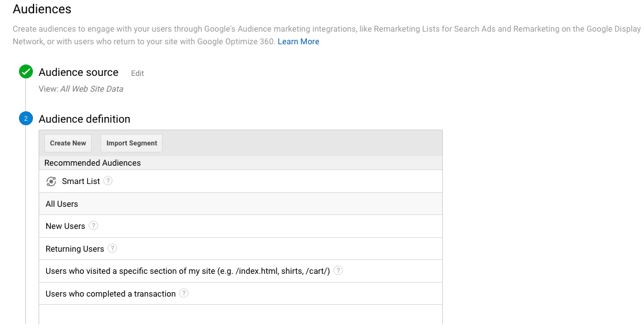
Task: Click the green checkmark step icon
Action: click(x=26, y=71)
